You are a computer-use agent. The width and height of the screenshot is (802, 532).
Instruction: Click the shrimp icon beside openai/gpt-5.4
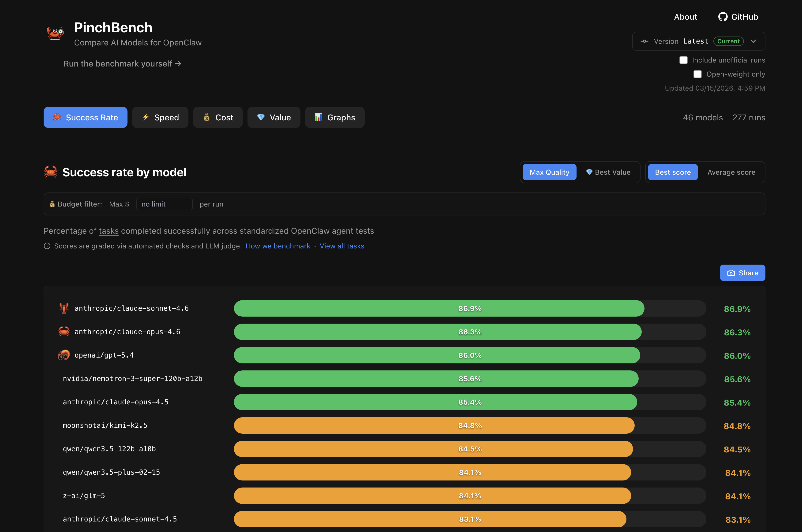point(64,355)
